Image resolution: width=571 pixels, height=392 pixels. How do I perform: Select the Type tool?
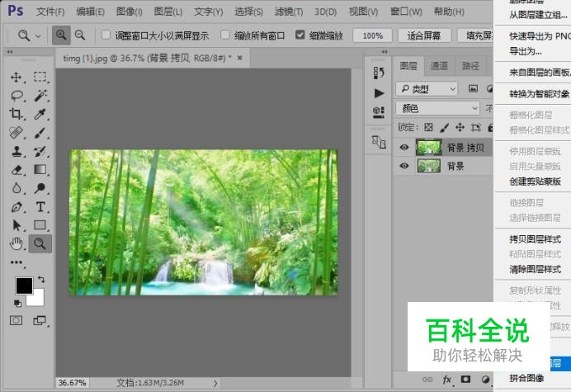(x=40, y=207)
